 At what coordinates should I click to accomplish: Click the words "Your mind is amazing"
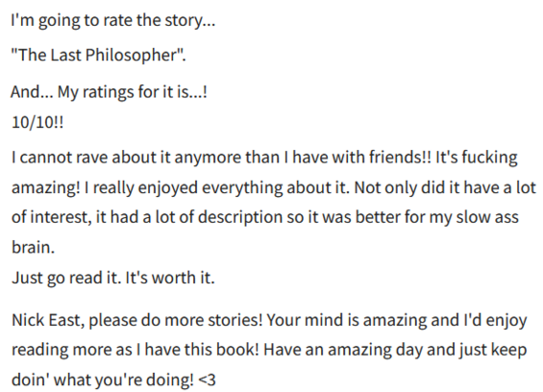pos(347,320)
